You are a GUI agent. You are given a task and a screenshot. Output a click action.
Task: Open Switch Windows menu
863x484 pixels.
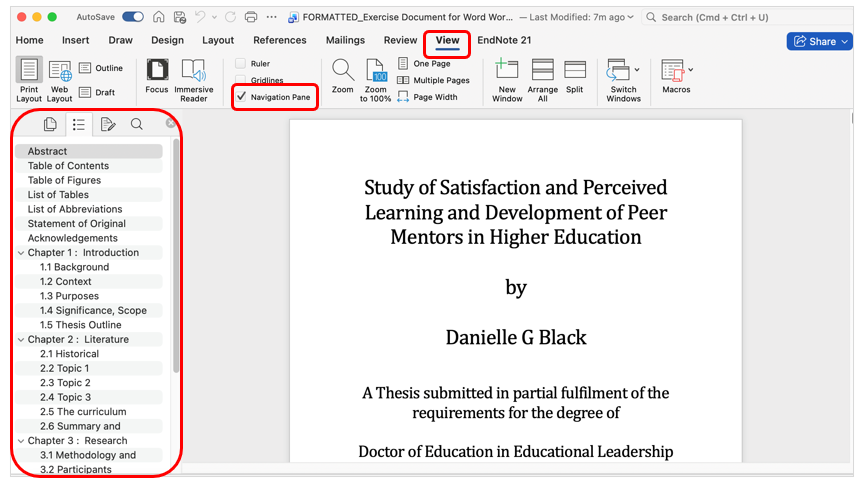click(x=624, y=80)
